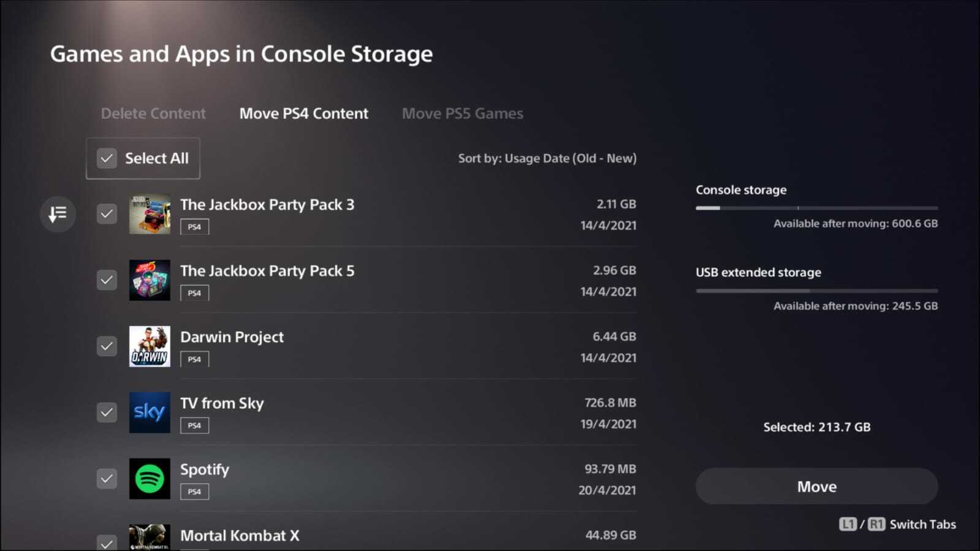
Task: Select the Move PS4 Content tab
Action: pos(304,113)
